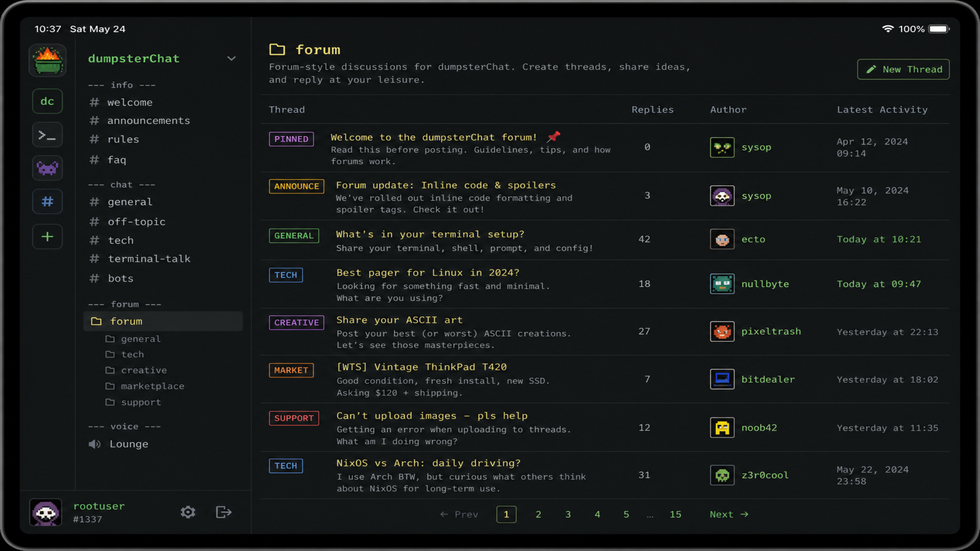
Task: Open 'Share your ASCII art' thread
Action: pyautogui.click(x=399, y=320)
